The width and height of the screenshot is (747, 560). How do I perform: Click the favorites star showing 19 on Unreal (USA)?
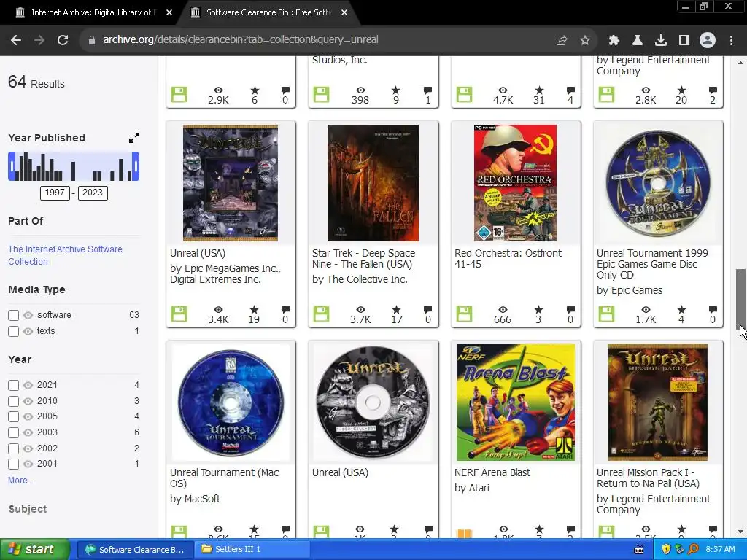click(254, 310)
